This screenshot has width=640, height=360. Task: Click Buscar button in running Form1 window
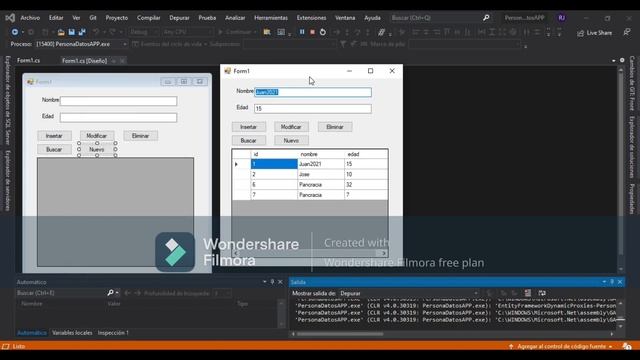249,140
